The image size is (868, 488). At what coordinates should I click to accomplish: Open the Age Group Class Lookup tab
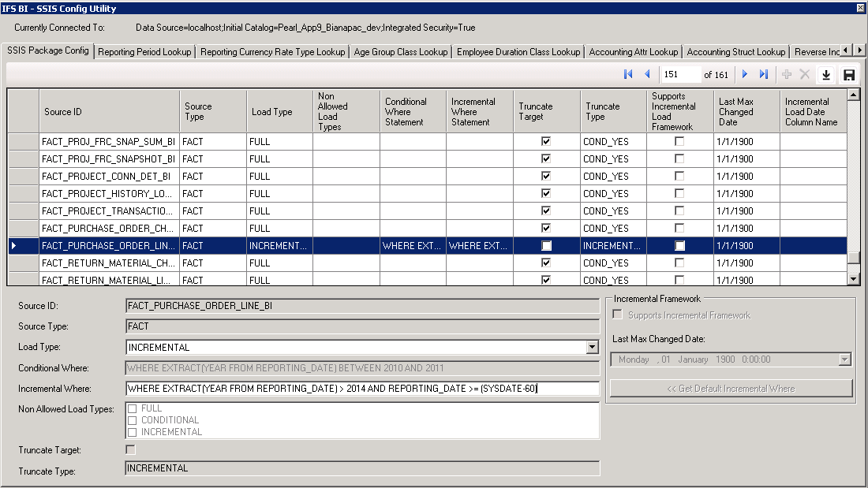pos(400,52)
